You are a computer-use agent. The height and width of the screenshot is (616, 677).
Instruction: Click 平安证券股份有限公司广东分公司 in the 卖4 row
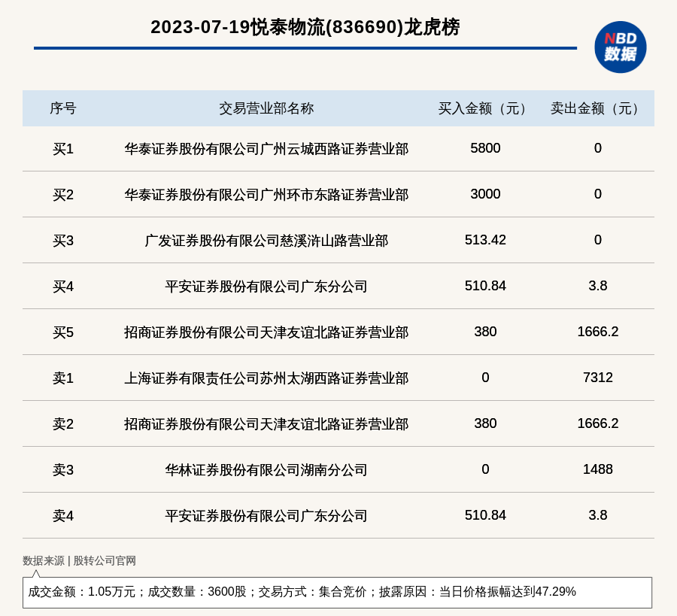[x=266, y=516]
